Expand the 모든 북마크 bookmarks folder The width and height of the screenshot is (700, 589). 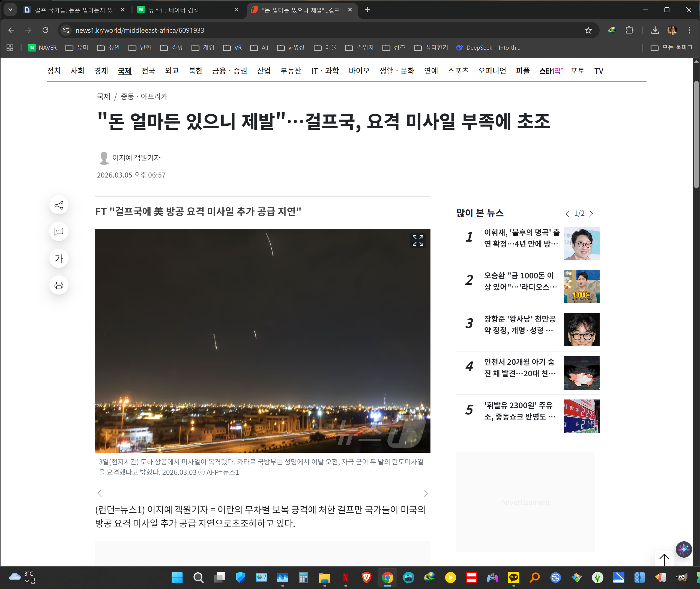[671, 48]
